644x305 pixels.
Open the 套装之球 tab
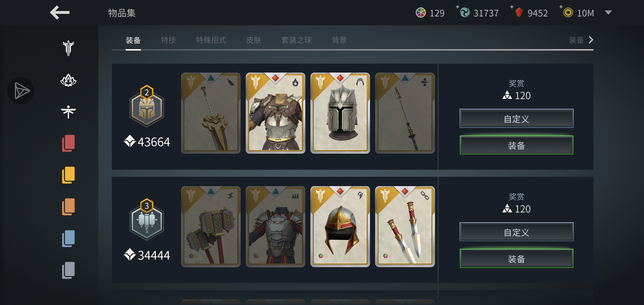tap(297, 40)
